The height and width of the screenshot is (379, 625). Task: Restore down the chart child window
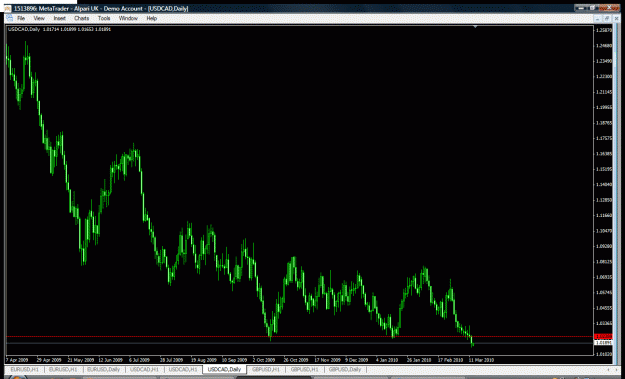(x=607, y=18)
